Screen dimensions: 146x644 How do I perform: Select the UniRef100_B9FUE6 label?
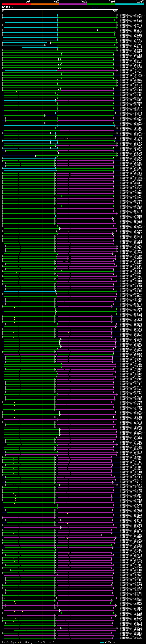tap(131, 311)
